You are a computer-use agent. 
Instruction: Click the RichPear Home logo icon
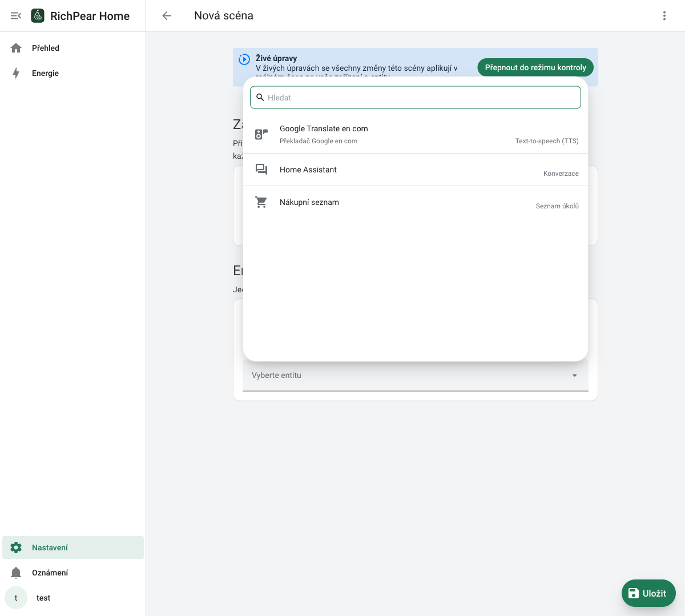pos(38,15)
